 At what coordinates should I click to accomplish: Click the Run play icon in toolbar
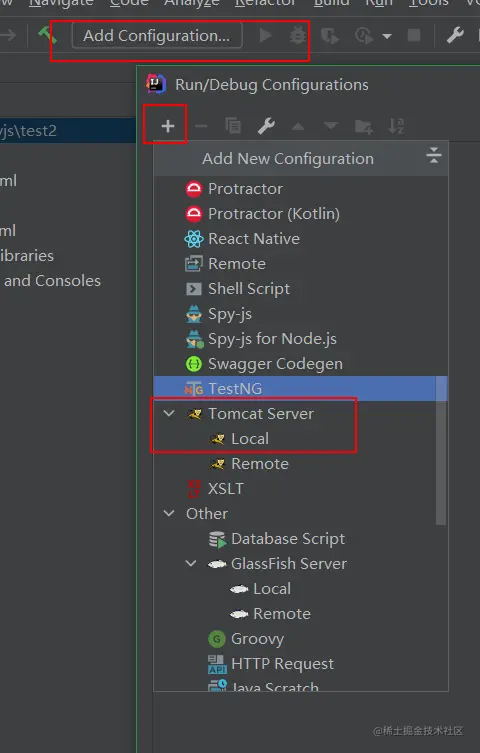coord(265,36)
